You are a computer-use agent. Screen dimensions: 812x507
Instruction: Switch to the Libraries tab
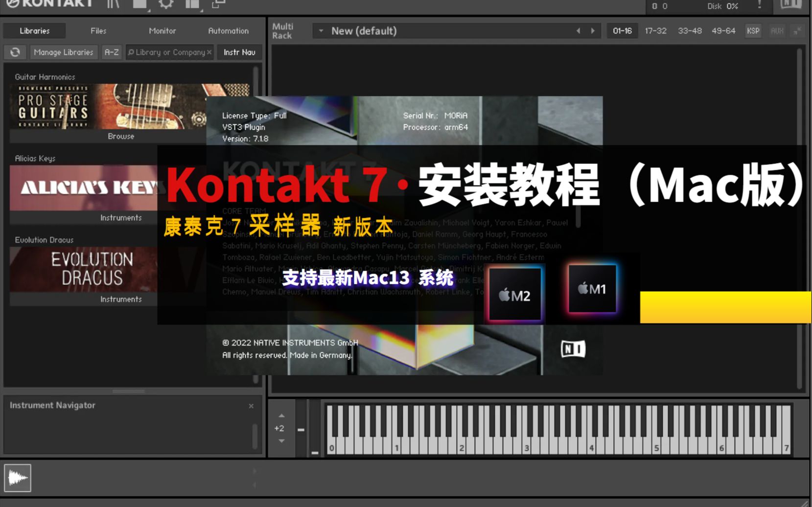[34, 31]
